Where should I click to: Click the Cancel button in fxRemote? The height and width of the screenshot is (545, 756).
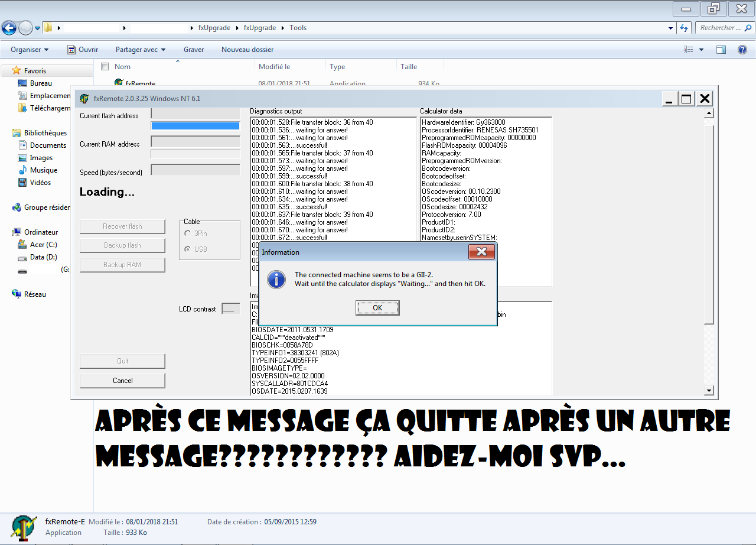coord(122,381)
